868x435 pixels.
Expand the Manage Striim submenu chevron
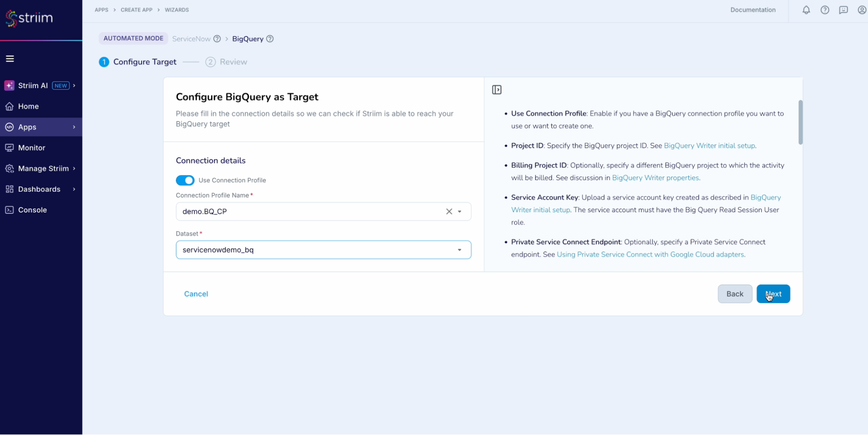coord(74,169)
